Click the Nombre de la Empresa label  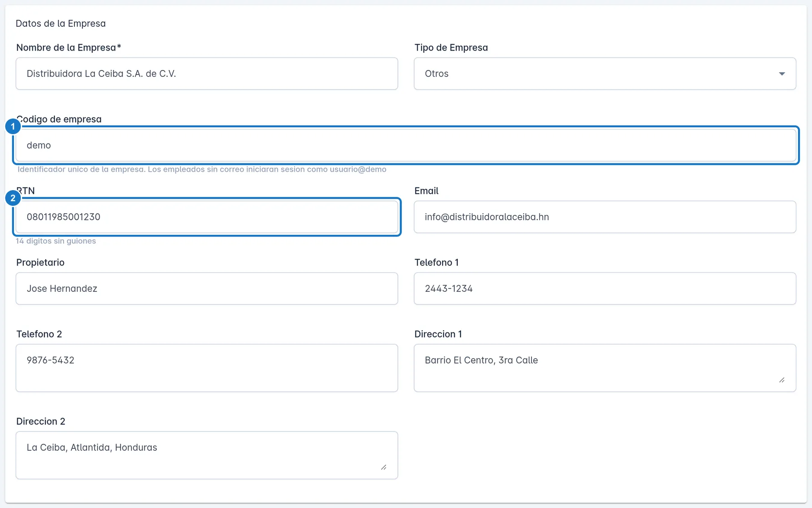[x=69, y=47]
